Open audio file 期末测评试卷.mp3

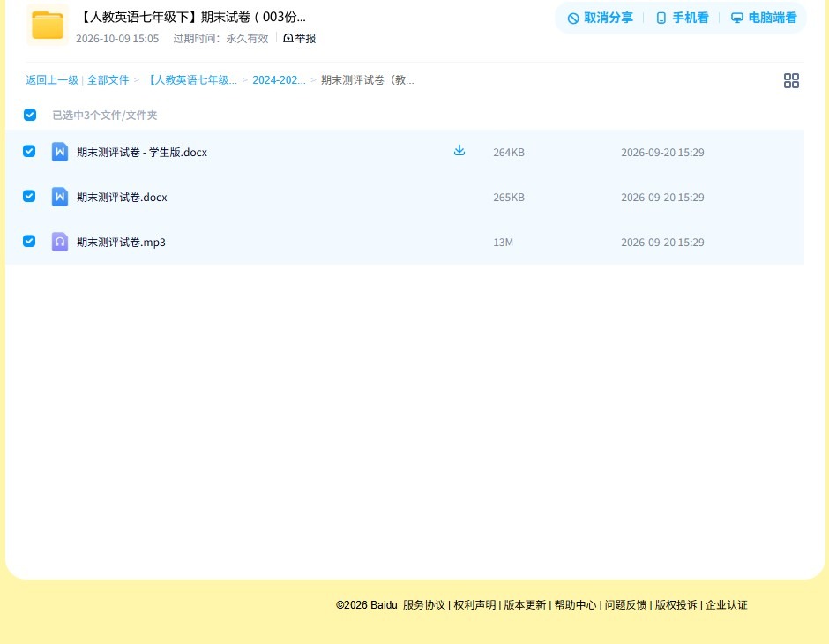121,242
